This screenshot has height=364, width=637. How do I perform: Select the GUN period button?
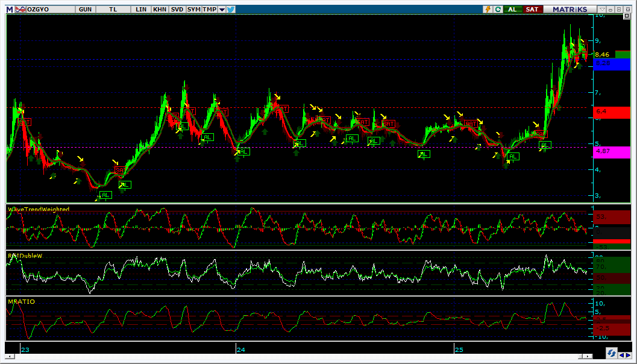(x=86, y=9)
